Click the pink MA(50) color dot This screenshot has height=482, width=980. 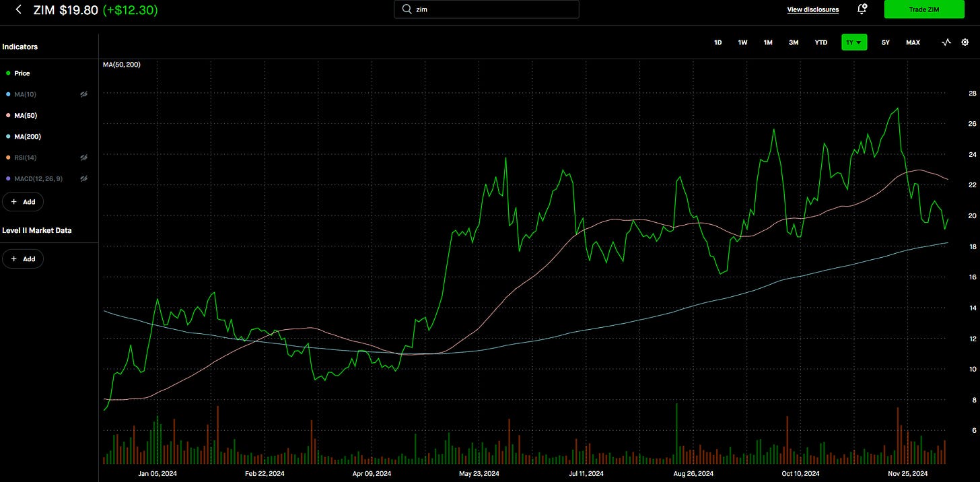[7, 115]
